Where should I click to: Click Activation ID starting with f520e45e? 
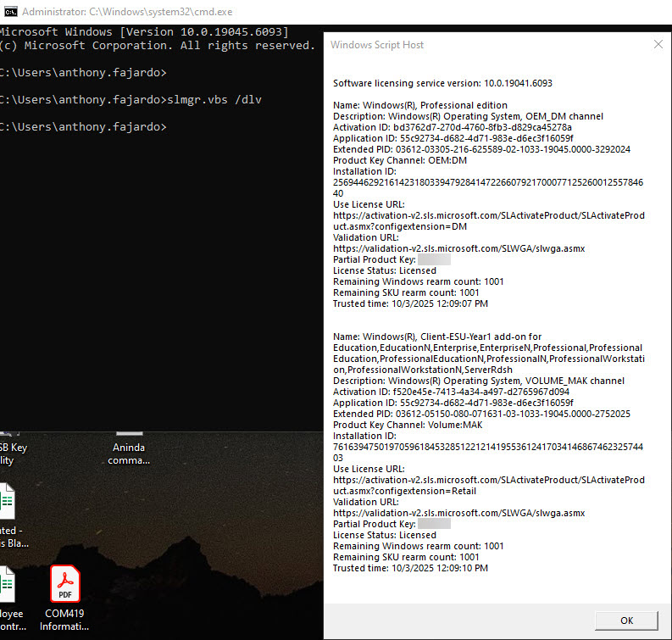[x=452, y=392]
